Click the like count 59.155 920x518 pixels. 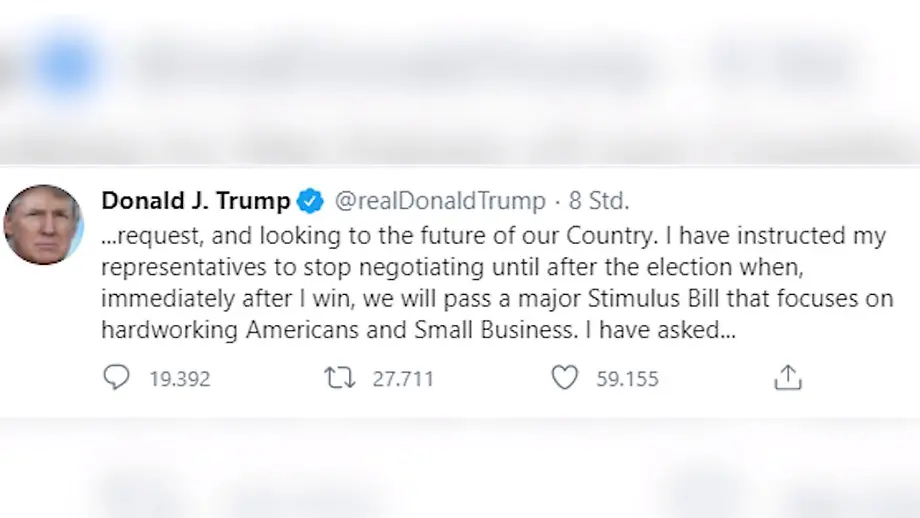coord(627,379)
